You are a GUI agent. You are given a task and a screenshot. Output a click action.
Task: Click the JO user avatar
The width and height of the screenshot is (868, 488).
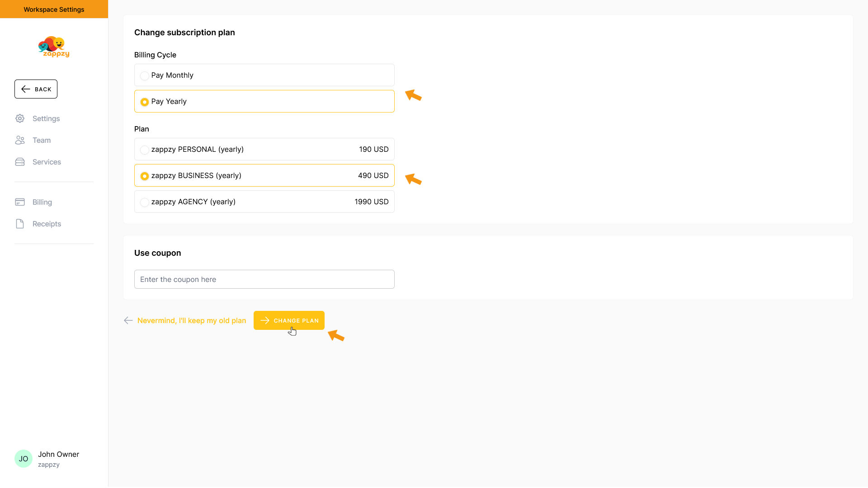[24, 459]
